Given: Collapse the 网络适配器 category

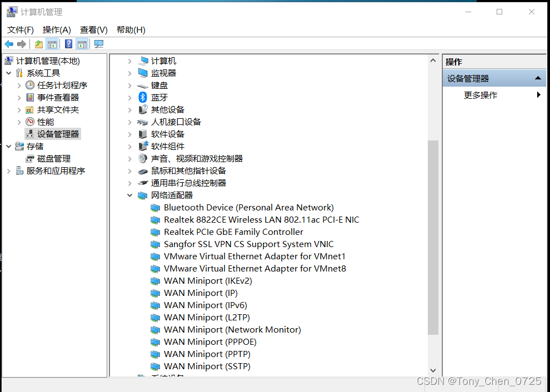Looking at the screenshot, I should click(130, 195).
